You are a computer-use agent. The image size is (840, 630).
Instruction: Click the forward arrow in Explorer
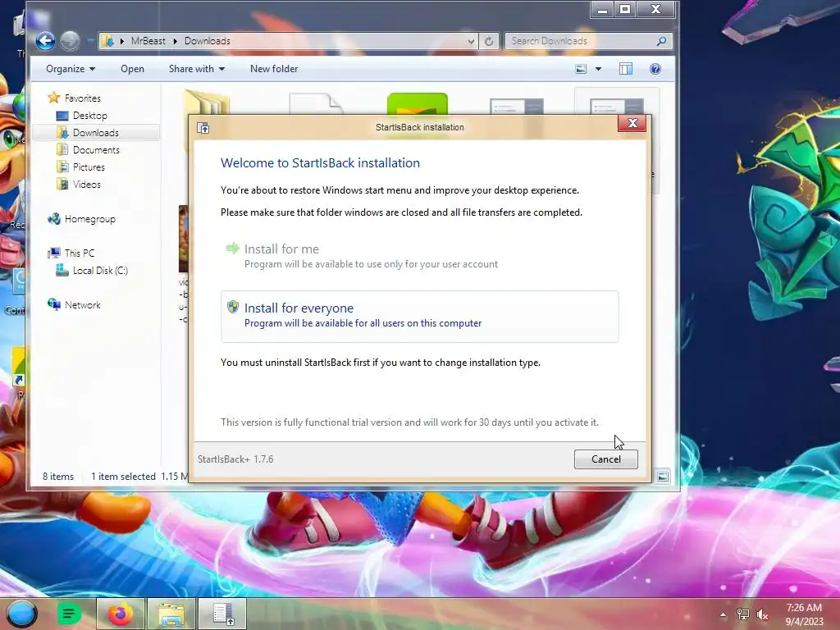70,41
